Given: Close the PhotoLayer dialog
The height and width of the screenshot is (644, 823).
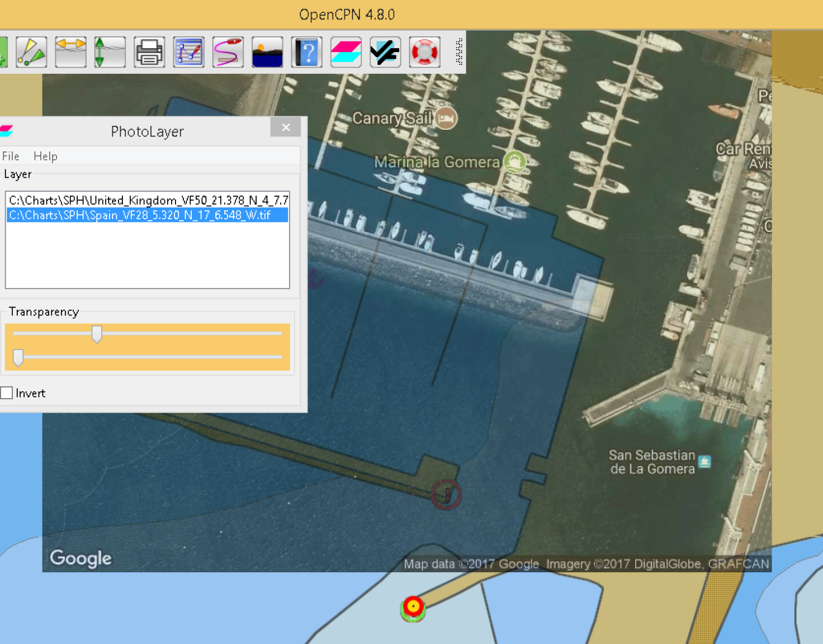Looking at the screenshot, I should 286,127.
